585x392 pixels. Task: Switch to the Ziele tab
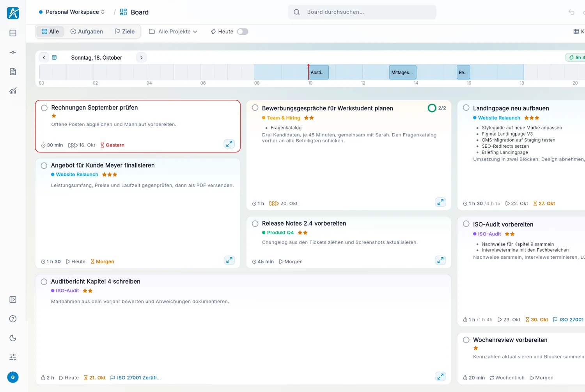(124, 32)
